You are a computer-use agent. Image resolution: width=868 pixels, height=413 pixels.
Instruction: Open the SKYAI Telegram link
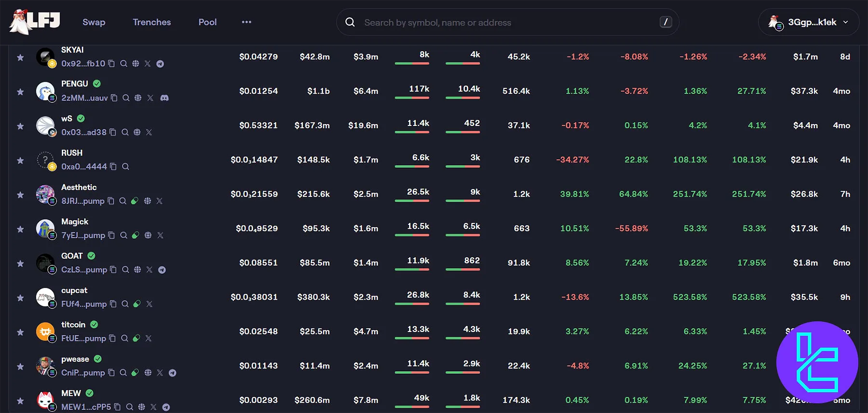pos(160,64)
